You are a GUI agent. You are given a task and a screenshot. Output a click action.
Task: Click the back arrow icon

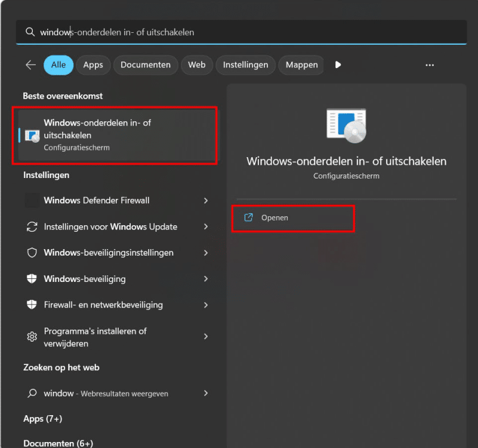[30, 65]
